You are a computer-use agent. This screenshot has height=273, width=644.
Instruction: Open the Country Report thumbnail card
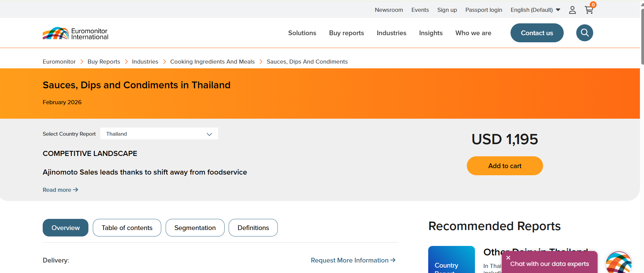pos(452,259)
